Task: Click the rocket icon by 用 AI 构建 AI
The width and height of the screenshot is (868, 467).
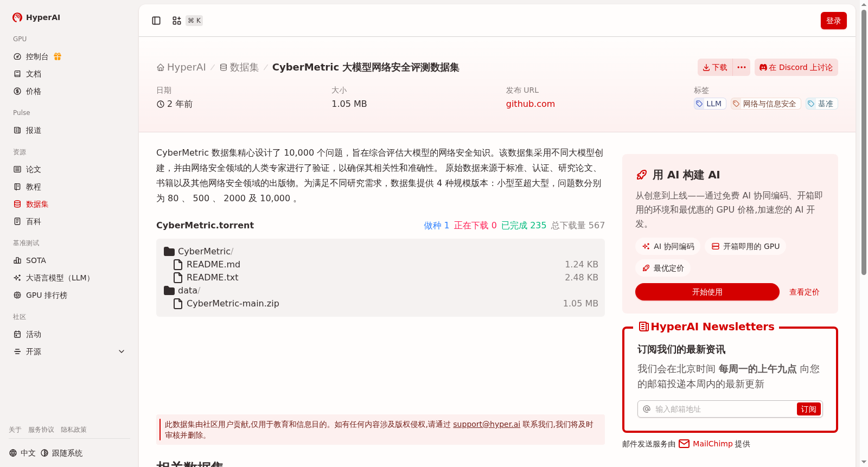Action: tap(641, 175)
